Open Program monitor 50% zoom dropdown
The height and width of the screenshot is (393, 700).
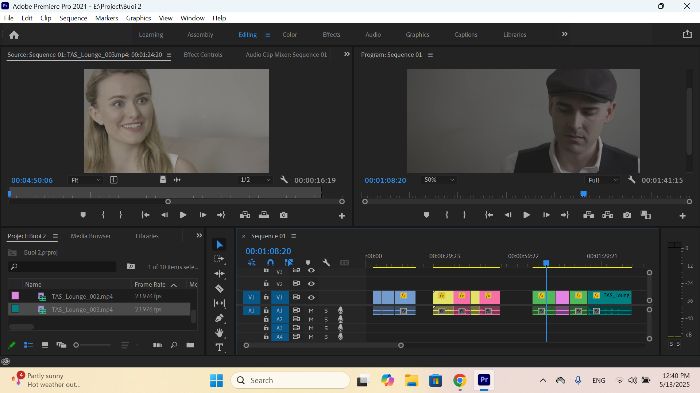coord(439,180)
